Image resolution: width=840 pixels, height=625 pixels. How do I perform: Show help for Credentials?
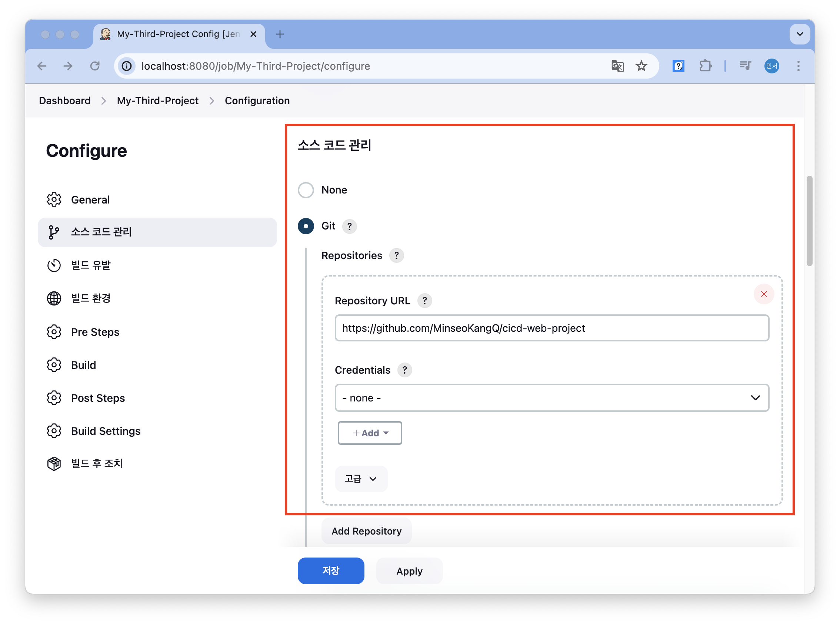(404, 370)
